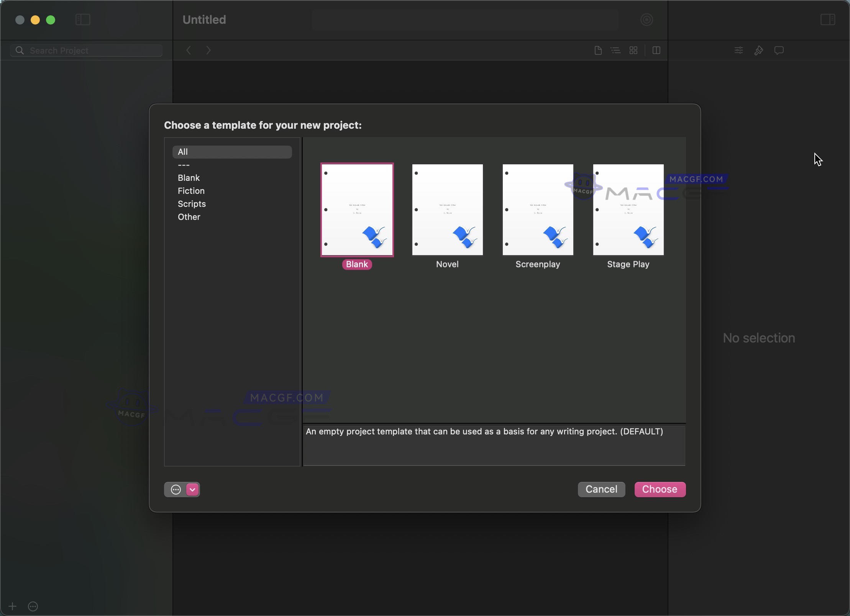Toggle the left binder sidebar icon

[x=83, y=20]
